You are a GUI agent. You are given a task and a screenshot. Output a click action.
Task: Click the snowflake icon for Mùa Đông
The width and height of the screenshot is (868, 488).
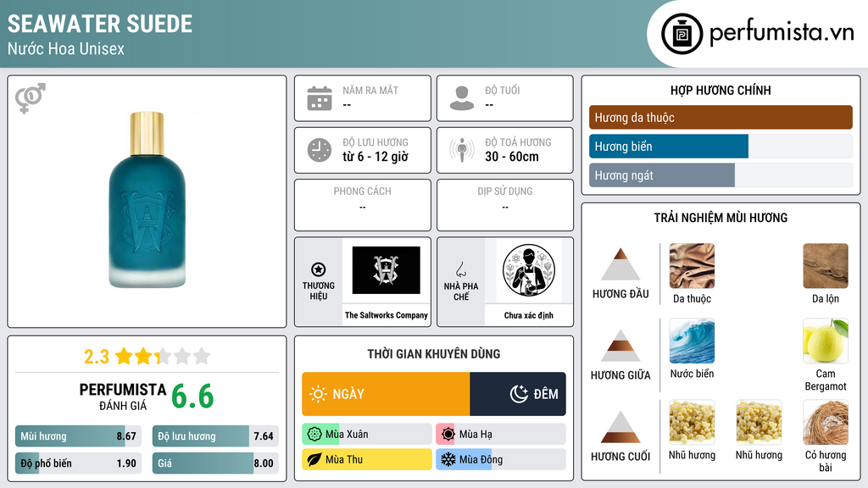tap(448, 459)
